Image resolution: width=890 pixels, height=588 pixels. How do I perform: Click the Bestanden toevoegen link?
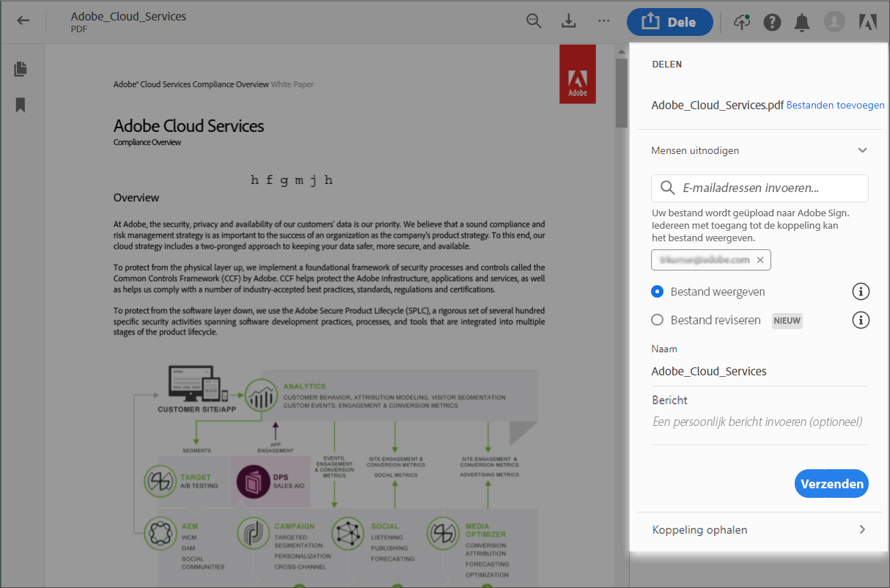pyautogui.click(x=835, y=106)
